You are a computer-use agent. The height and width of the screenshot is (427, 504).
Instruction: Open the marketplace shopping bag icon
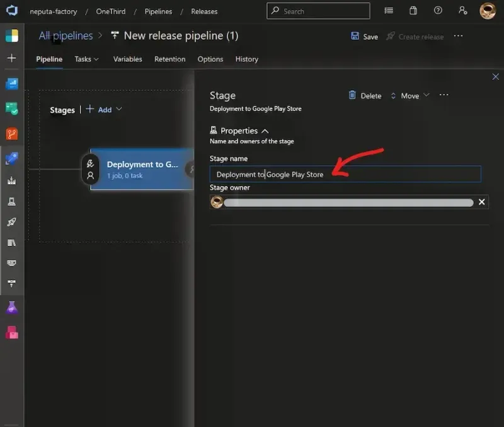(413, 11)
